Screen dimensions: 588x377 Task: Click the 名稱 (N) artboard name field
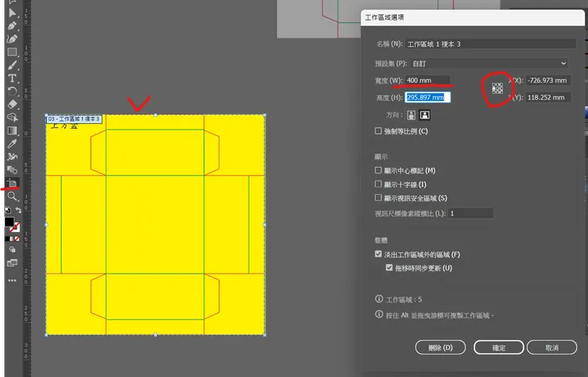coord(490,44)
